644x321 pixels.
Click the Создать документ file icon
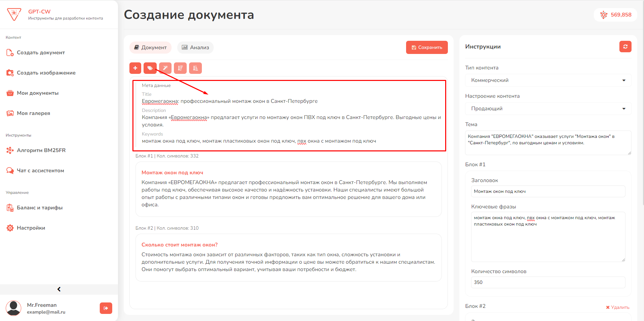(10, 53)
